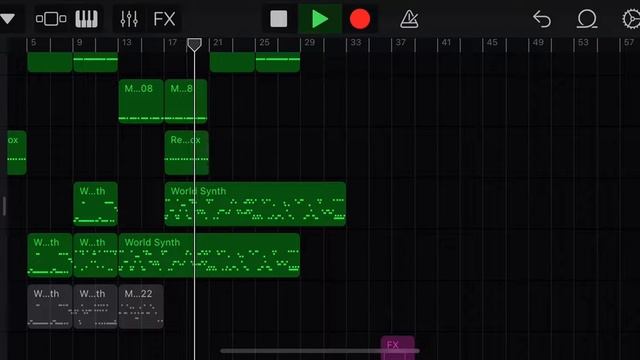This screenshot has width=640, height=360.
Task: Open the keyboard instrument icon
Action: coord(87,19)
